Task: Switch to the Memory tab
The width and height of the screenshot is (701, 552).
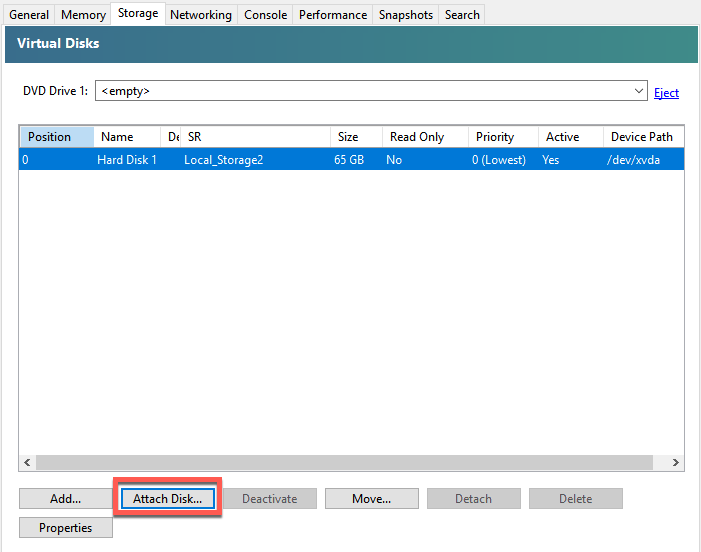Action: click(x=83, y=15)
